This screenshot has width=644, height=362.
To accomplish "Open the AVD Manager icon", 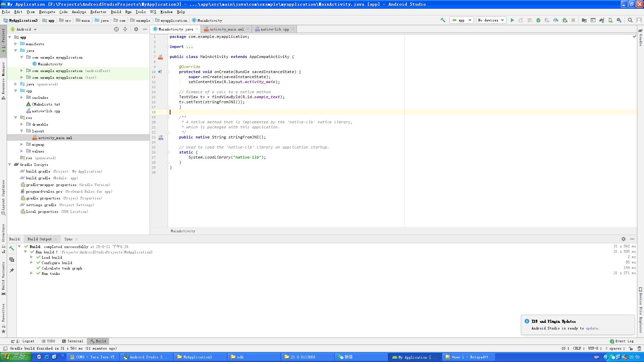I will (610, 20).
